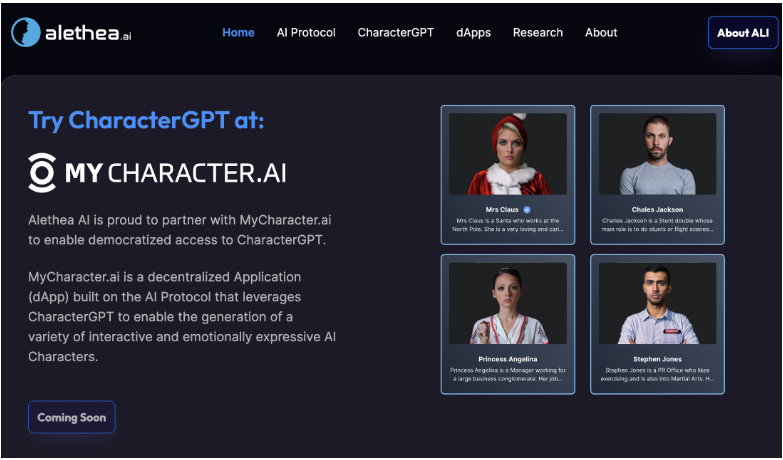Viewport: 783px width, 460px height.
Task: Open the Stephen Jones portrait thumbnail
Action: point(657,304)
